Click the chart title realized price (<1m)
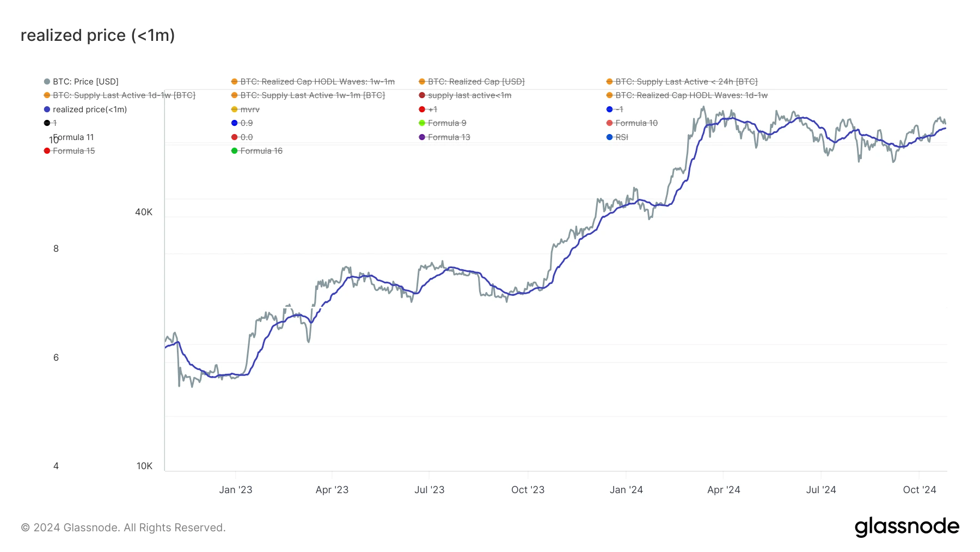Viewport: 980px width, 552px height. pos(98,35)
